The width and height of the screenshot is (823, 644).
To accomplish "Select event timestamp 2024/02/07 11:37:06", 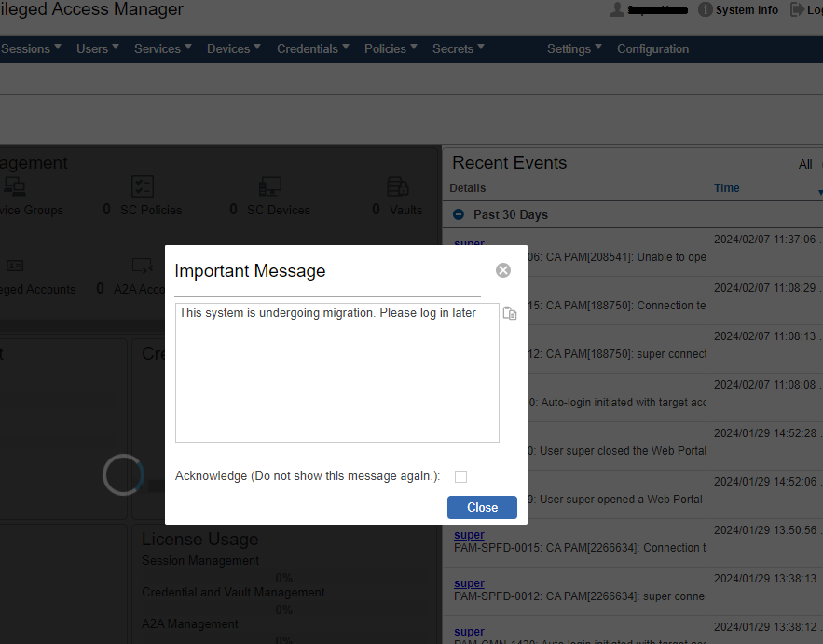I will pos(764,240).
